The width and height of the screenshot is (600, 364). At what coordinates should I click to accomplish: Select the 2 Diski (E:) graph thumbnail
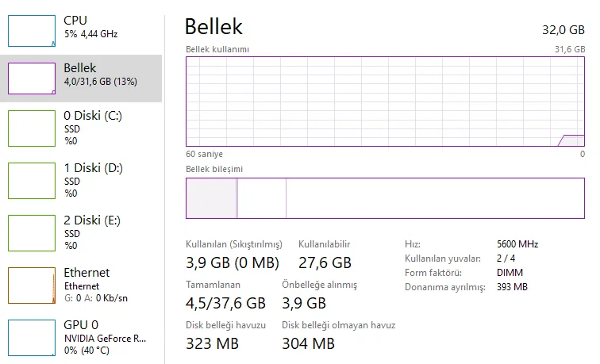pyautogui.click(x=32, y=232)
